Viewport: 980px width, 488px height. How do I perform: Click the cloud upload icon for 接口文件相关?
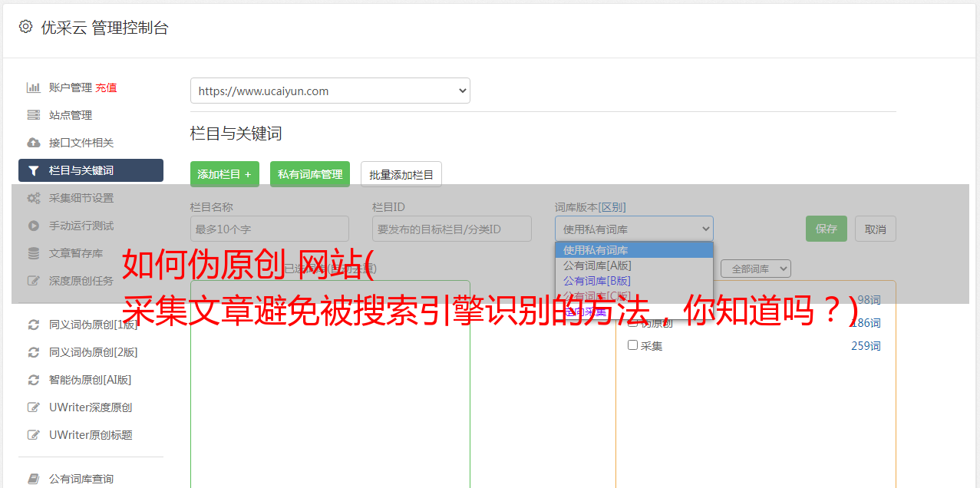tap(34, 143)
